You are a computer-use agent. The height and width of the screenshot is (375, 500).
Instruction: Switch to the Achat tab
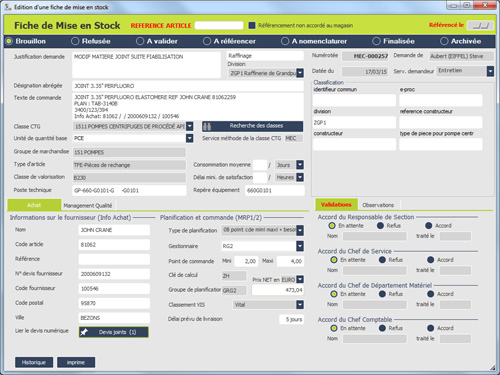pyautogui.click(x=34, y=205)
